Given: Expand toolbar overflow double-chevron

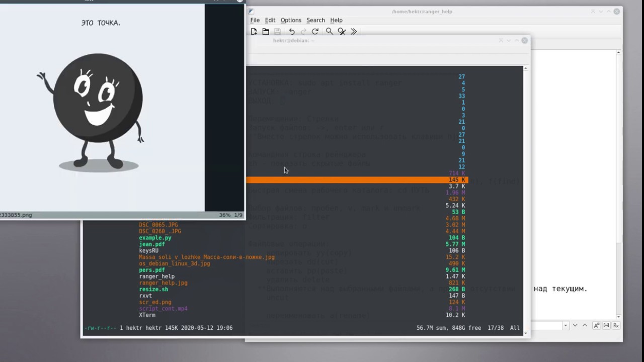Looking at the screenshot, I should tap(354, 31).
